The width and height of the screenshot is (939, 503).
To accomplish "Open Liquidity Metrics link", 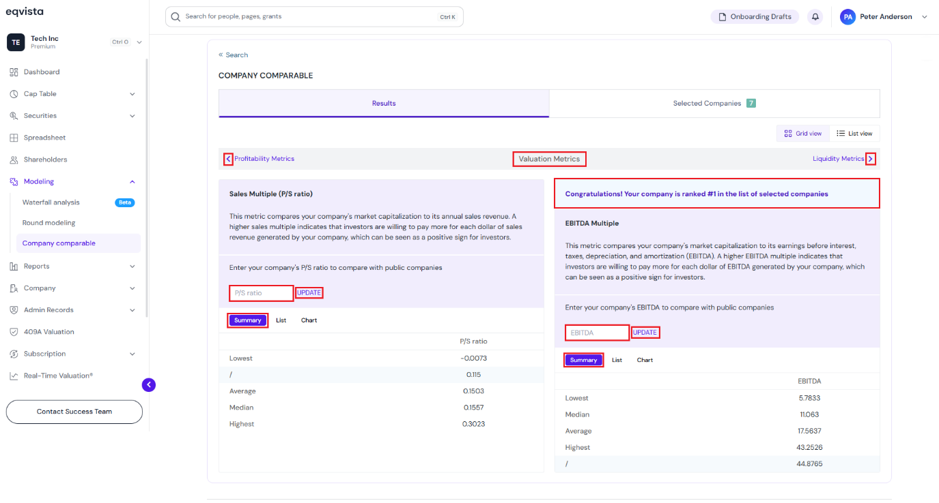I will pos(838,159).
